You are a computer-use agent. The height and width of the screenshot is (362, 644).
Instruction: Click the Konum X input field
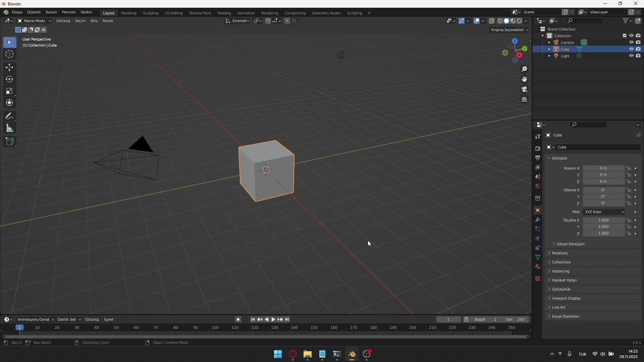(x=603, y=168)
